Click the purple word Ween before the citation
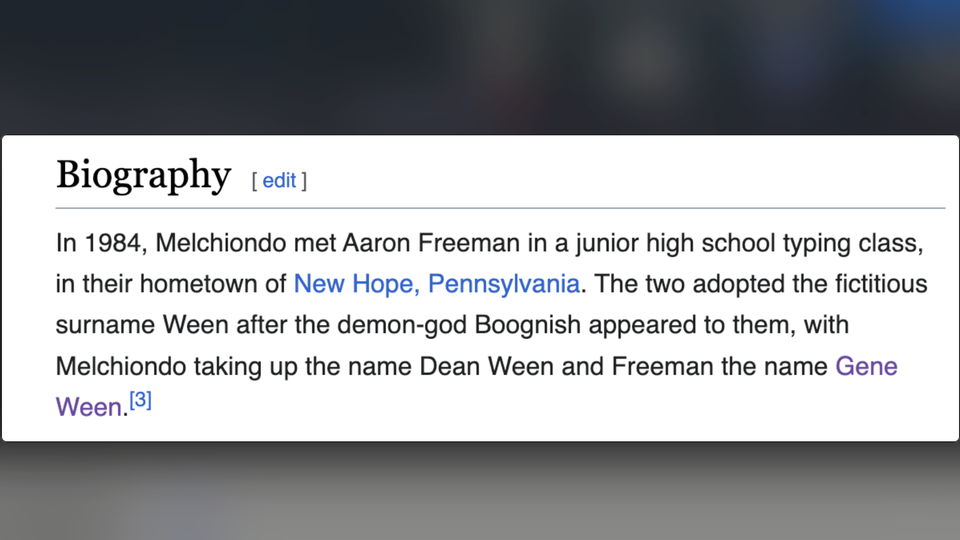Image resolution: width=960 pixels, height=540 pixels. point(89,407)
